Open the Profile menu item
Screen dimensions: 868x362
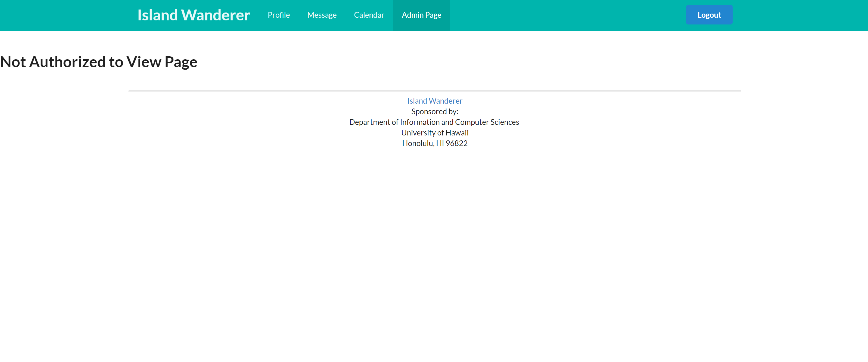(x=279, y=15)
